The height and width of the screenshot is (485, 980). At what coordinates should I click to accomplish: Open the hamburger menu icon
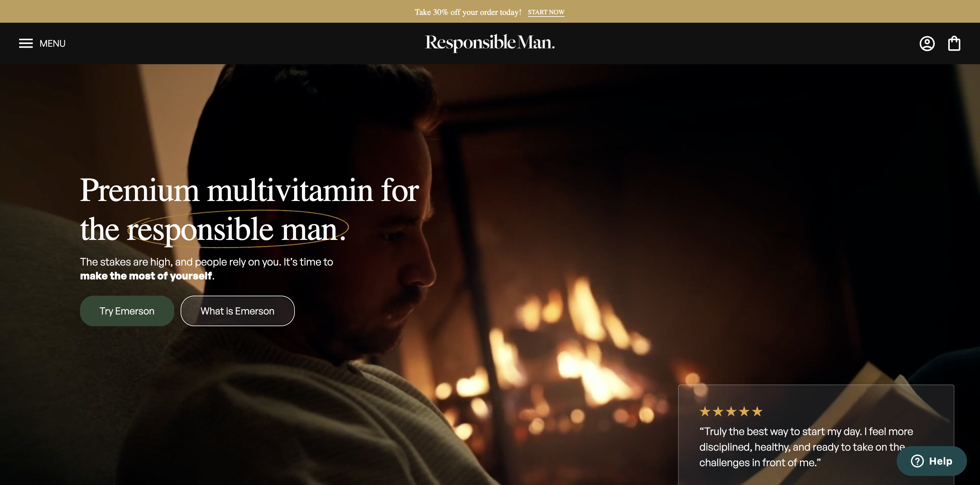26,43
